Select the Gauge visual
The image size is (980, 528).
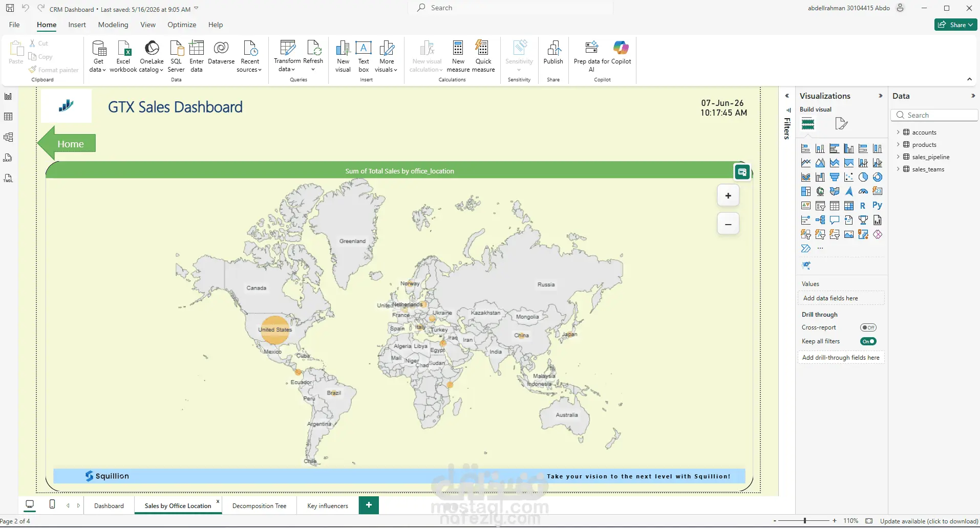[863, 191]
